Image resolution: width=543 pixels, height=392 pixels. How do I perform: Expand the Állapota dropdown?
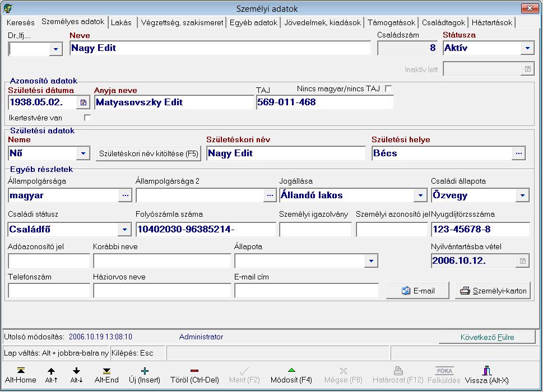[x=371, y=261]
